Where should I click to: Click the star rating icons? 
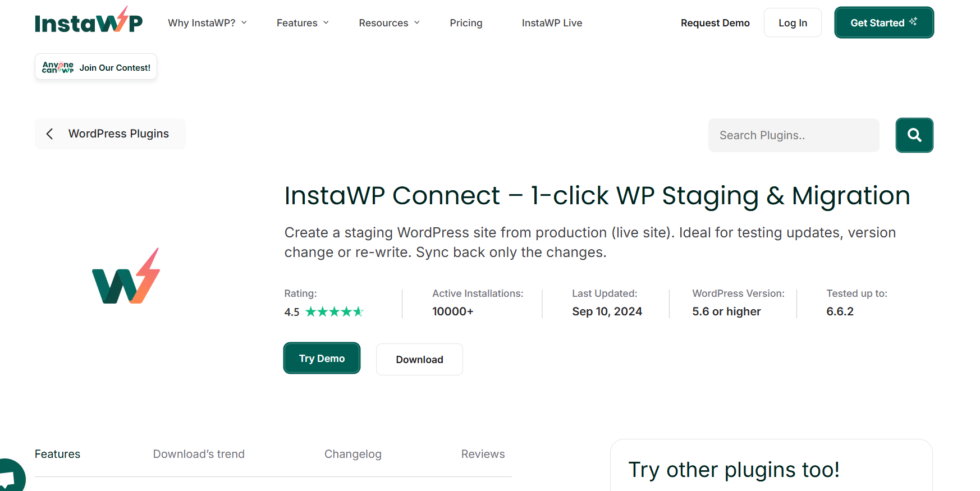tap(335, 311)
